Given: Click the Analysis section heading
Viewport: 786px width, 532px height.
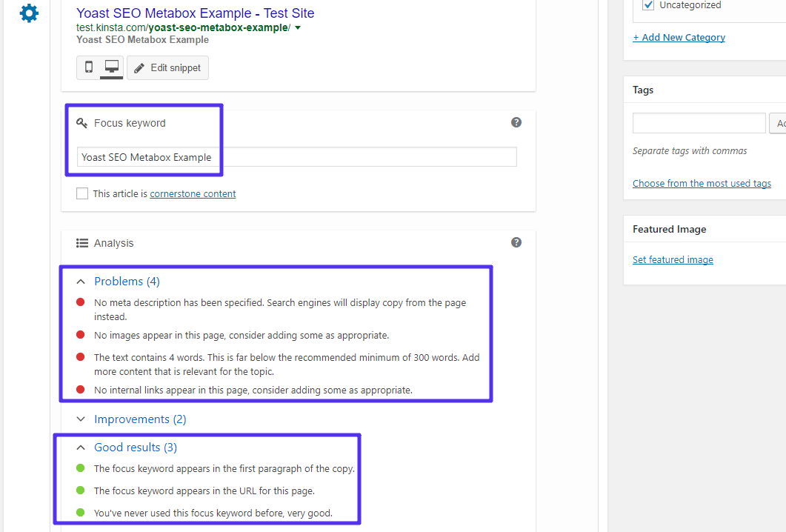Looking at the screenshot, I should [114, 243].
